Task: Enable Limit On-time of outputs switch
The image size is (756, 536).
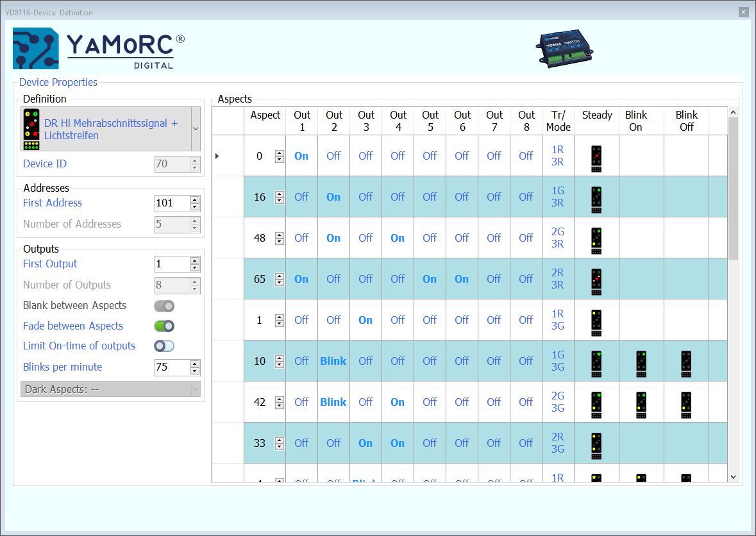Action: coord(164,346)
